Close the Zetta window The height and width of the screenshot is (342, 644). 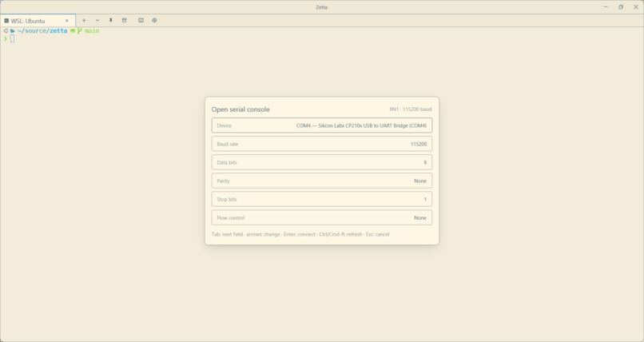(636, 7)
